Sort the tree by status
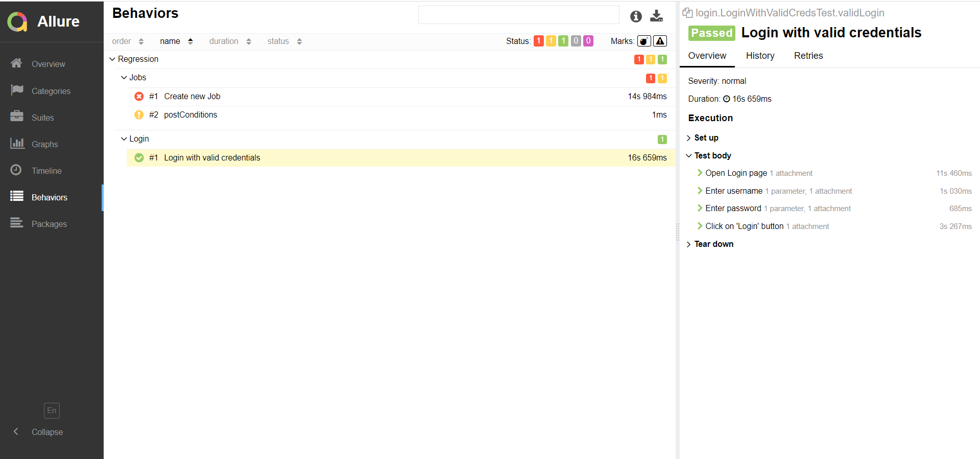980x459 pixels. pos(284,41)
